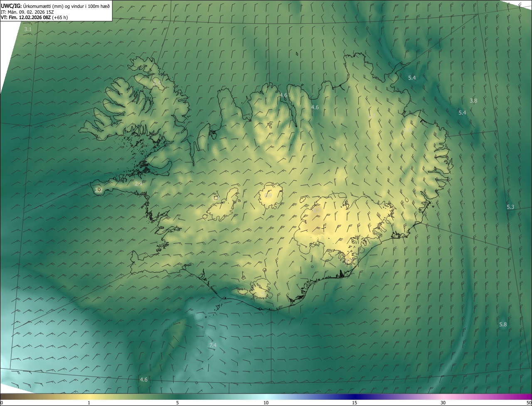Click the 1 tick on the color scale
Screen dimensions: 532x406
click(x=89, y=403)
